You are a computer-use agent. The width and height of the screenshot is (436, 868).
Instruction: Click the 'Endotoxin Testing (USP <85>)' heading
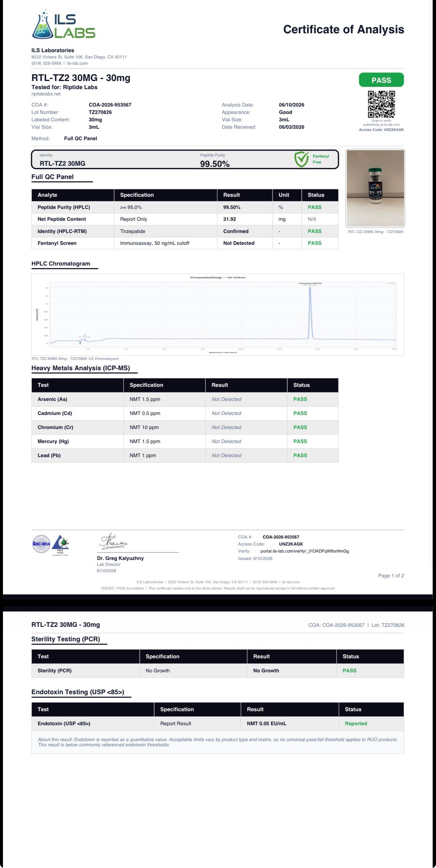[x=78, y=692]
